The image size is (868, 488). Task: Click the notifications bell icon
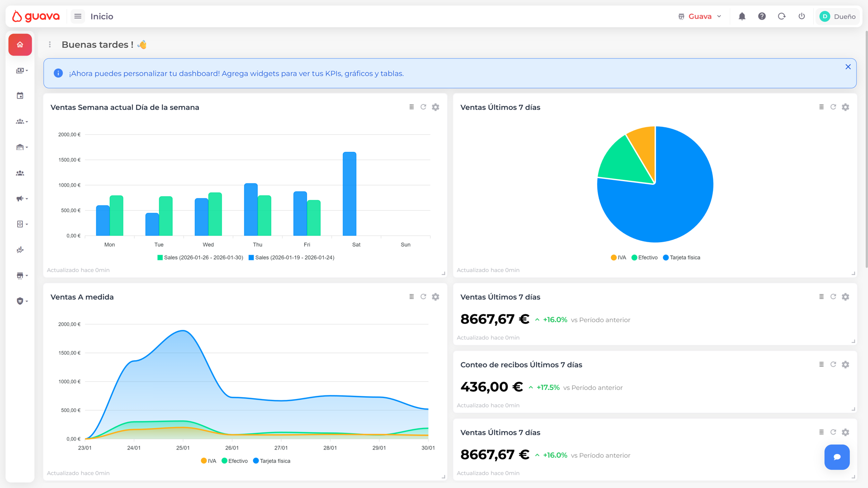coord(742,17)
